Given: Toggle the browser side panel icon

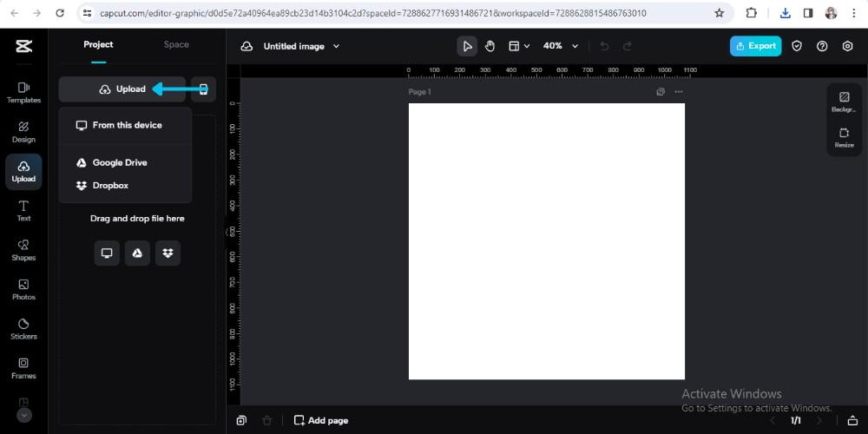Looking at the screenshot, I should click(x=808, y=13).
